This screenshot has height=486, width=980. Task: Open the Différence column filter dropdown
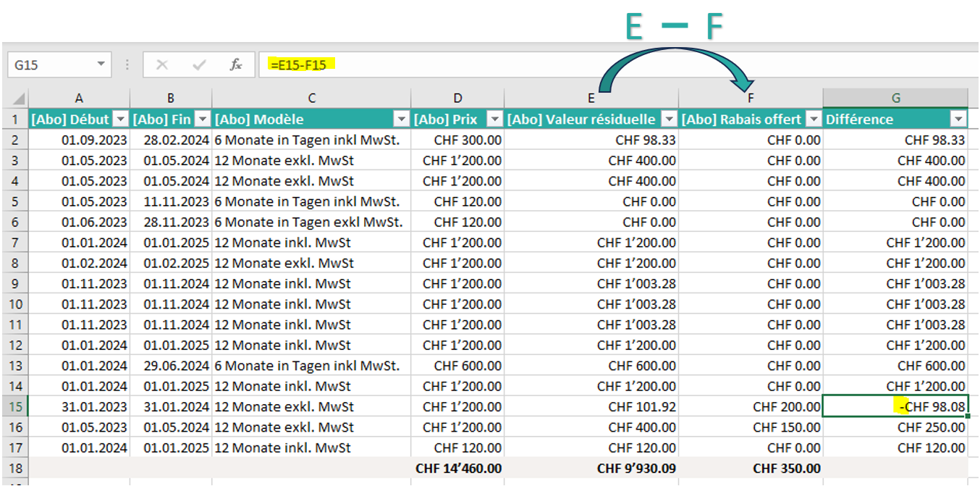pyautogui.click(x=958, y=120)
